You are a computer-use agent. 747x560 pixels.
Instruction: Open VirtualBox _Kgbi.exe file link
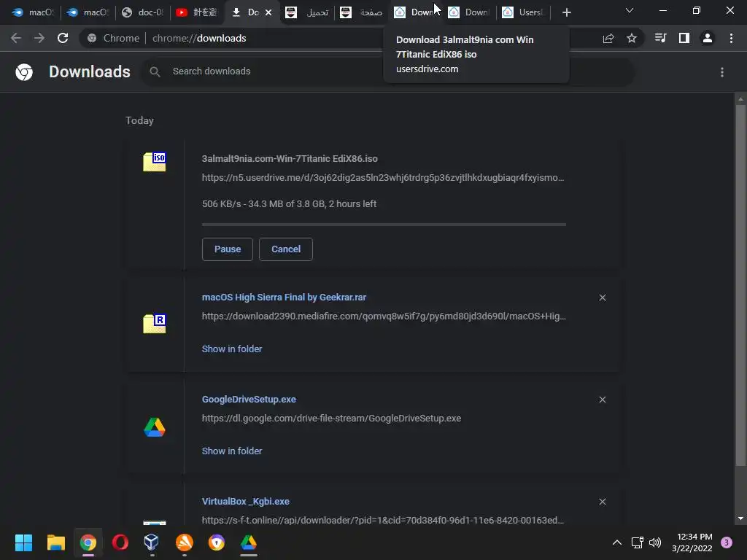[x=245, y=502]
